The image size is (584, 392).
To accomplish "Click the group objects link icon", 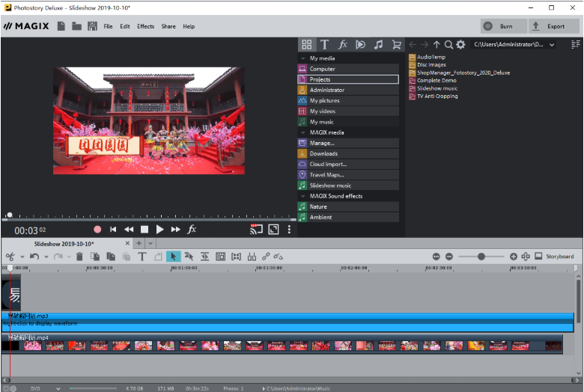I will click(x=266, y=257).
